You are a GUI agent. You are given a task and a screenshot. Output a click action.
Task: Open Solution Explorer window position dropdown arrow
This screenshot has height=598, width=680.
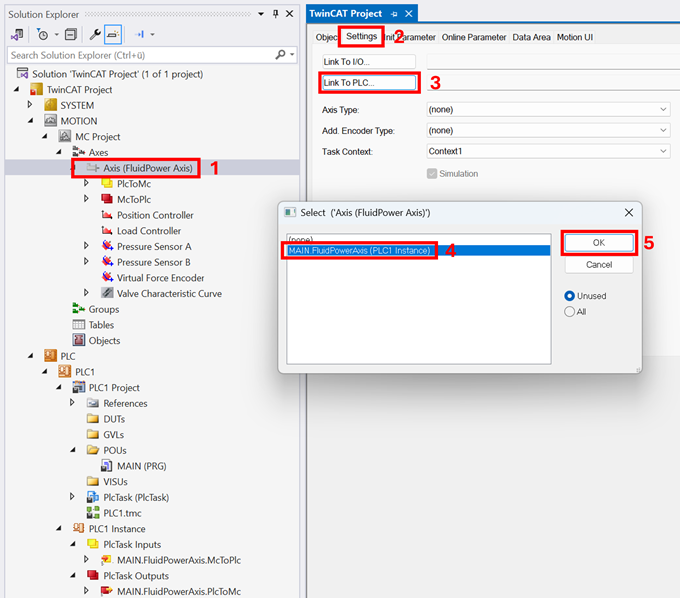pyautogui.click(x=261, y=14)
